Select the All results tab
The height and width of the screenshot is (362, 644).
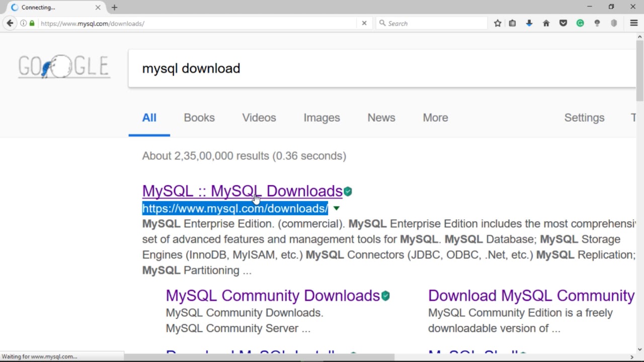click(149, 118)
